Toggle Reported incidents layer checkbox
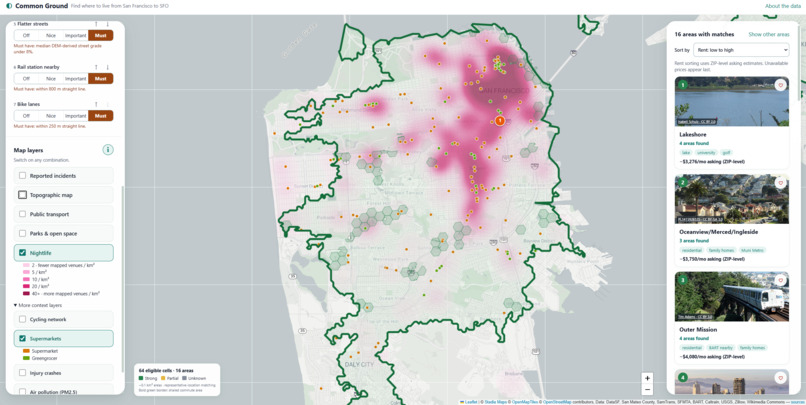The height and width of the screenshot is (405, 806). click(x=22, y=176)
